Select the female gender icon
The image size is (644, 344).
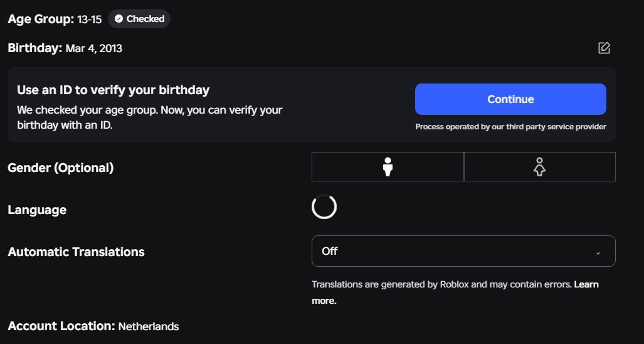pos(540,166)
